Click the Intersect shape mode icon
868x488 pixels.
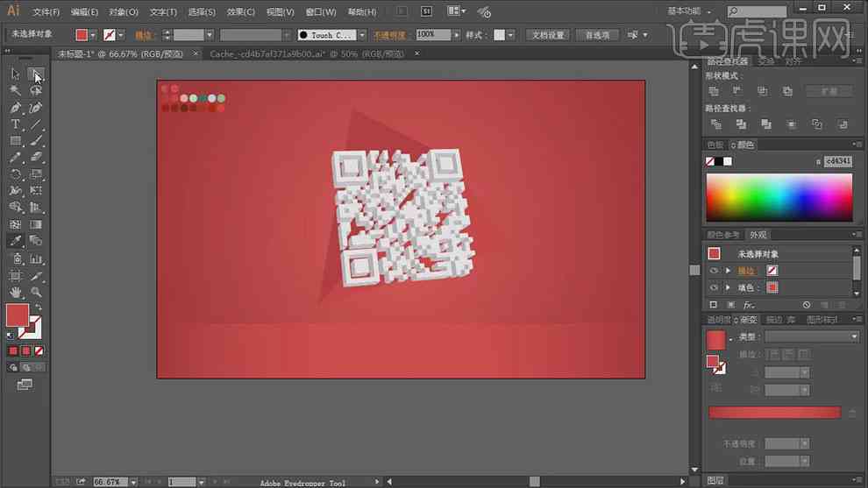pos(762,91)
